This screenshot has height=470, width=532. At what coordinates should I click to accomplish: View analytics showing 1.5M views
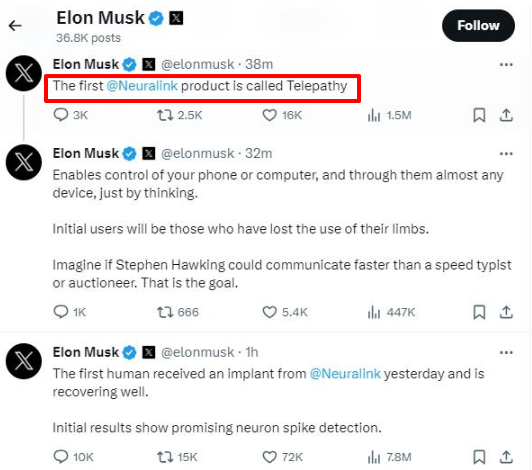[x=389, y=115]
